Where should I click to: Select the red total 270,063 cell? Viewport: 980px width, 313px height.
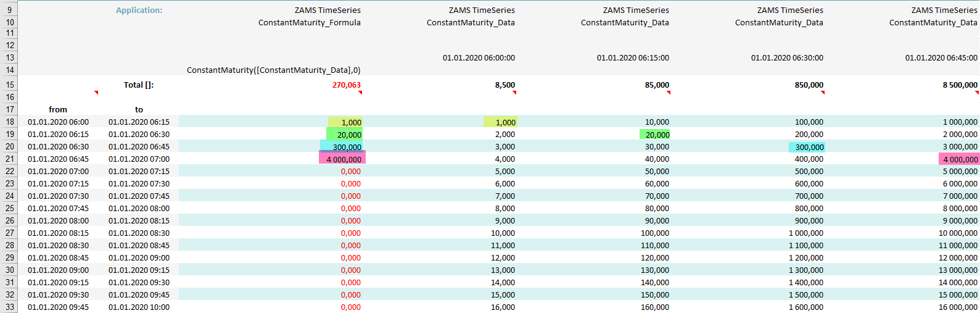pos(346,85)
